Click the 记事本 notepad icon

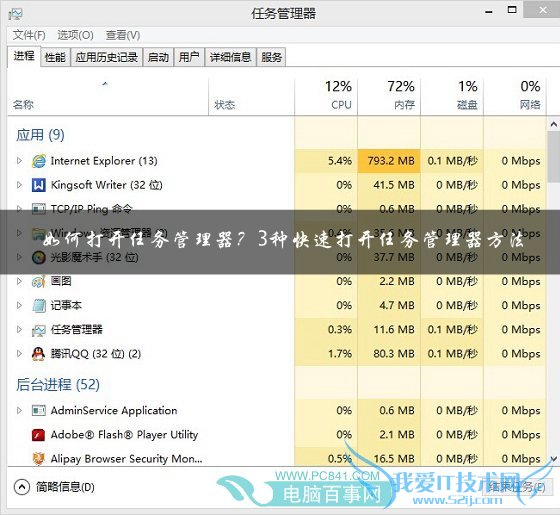click(x=39, y=305)
